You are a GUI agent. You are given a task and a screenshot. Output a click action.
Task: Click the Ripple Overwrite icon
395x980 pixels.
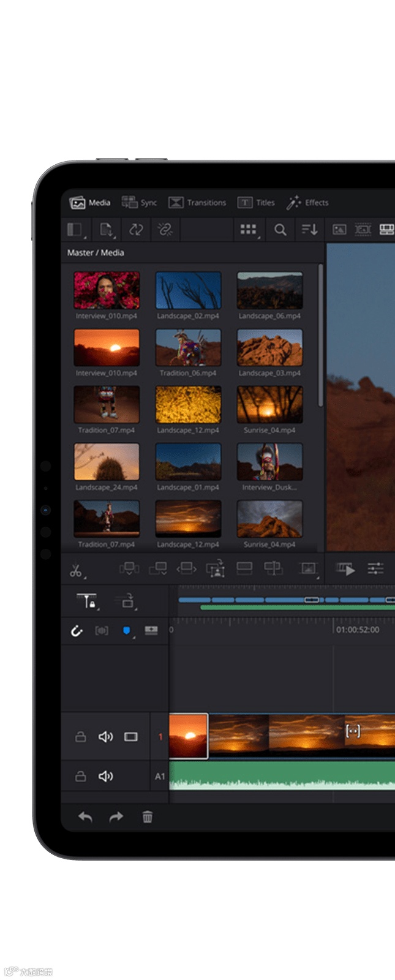click(187, 569)
